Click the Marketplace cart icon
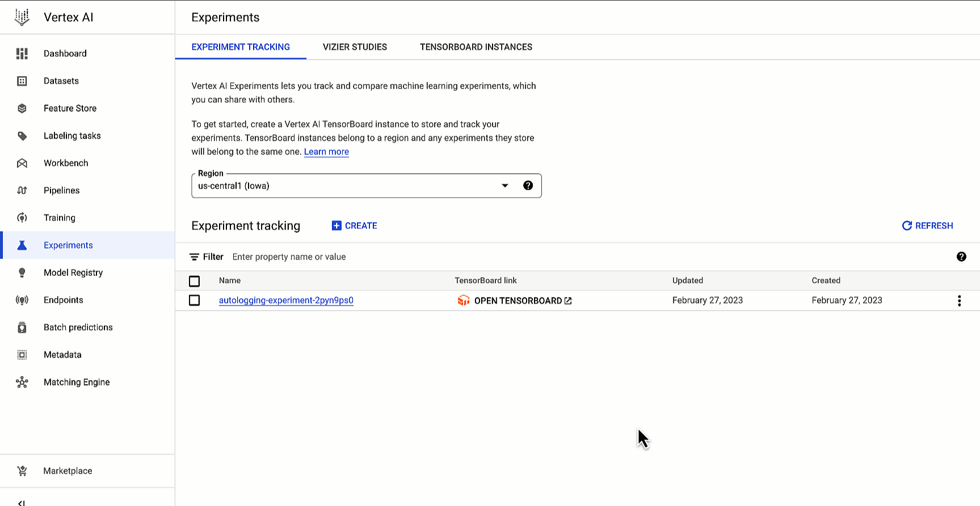This screenshot has height=506, width=980. tap(22, 471)
